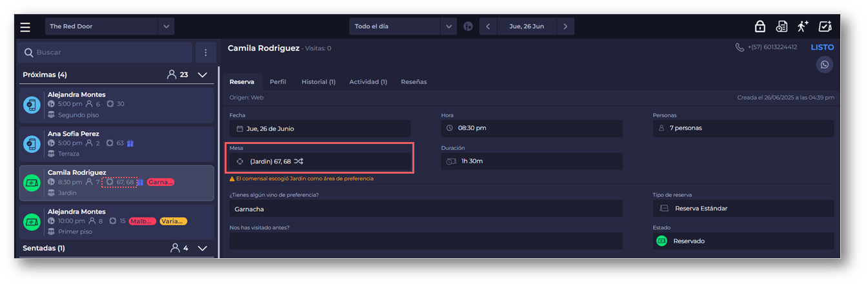
Task: Switch to the Perfil tab
Action: point(278,82)
